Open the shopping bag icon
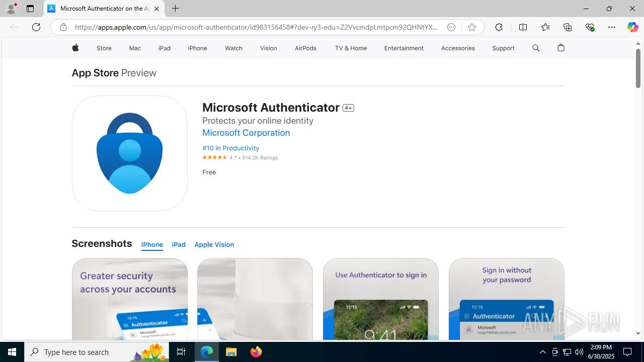This screenshot has width=644, height=362. pos(561,48)
